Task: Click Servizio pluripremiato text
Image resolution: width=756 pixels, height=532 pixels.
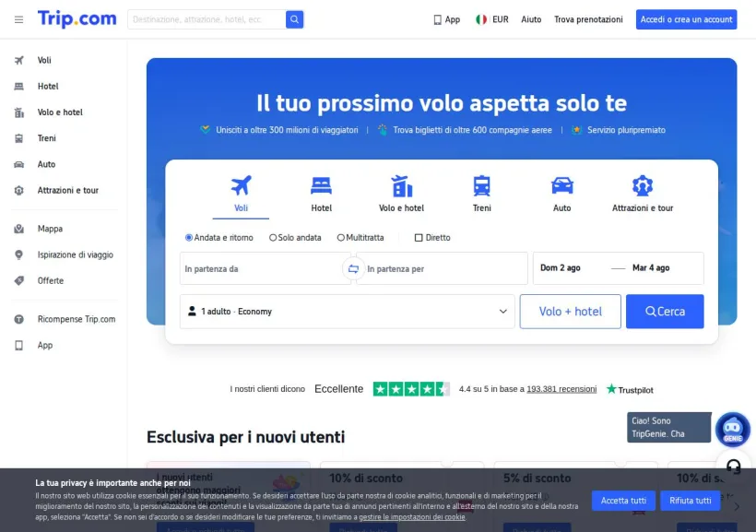Action: coord(626,130)
